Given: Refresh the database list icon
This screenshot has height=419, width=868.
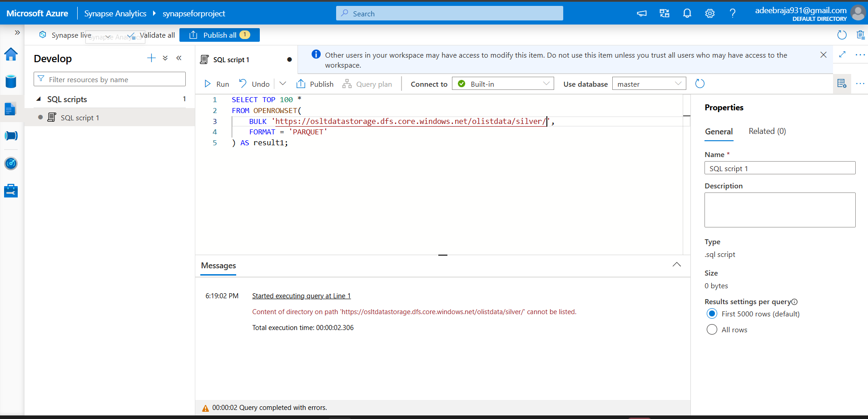Looking at the screenshot, I should coord(700,84).
